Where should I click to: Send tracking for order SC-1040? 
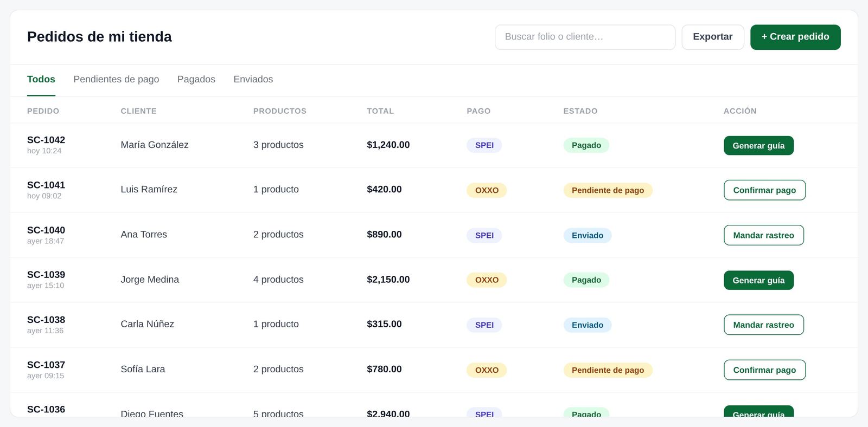(x=763, y=235)
